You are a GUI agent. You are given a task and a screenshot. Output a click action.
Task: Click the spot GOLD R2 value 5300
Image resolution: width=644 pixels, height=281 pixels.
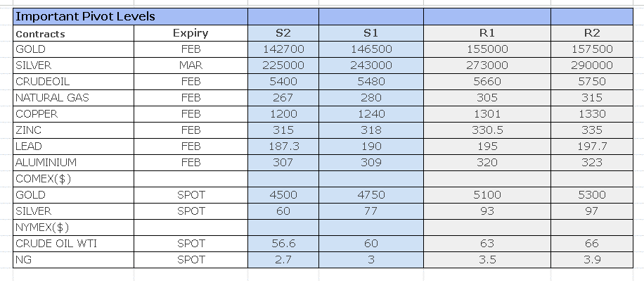(592, 195)
